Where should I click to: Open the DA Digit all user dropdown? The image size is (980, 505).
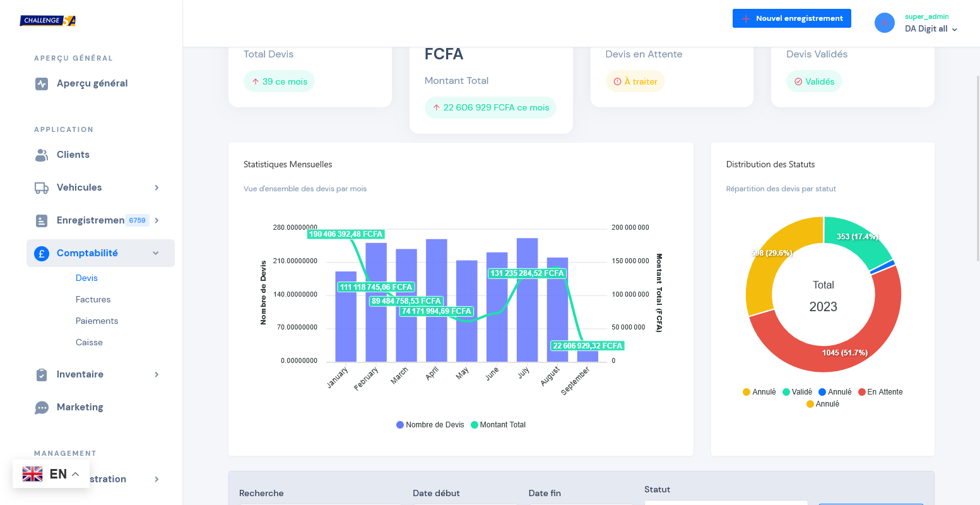click(x=931, y=28)
